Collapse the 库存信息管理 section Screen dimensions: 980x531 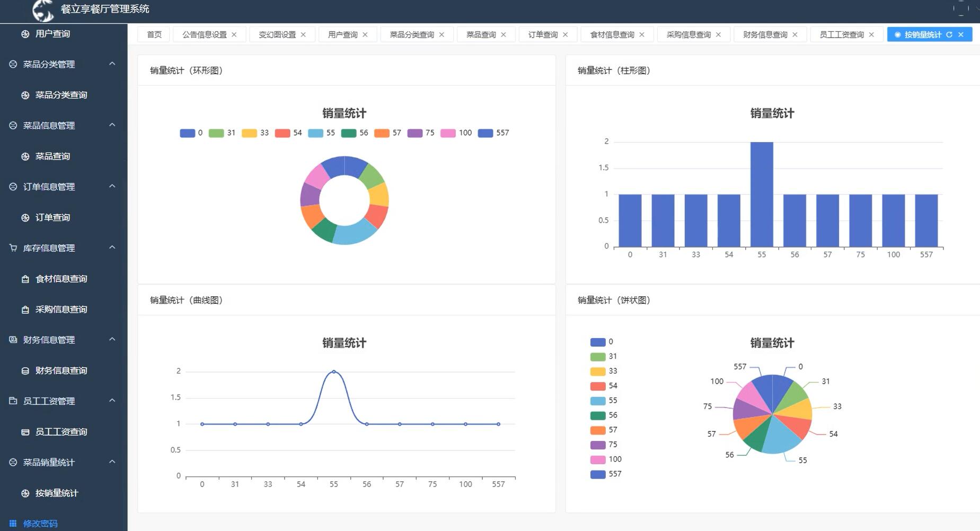tap(112, 247)
